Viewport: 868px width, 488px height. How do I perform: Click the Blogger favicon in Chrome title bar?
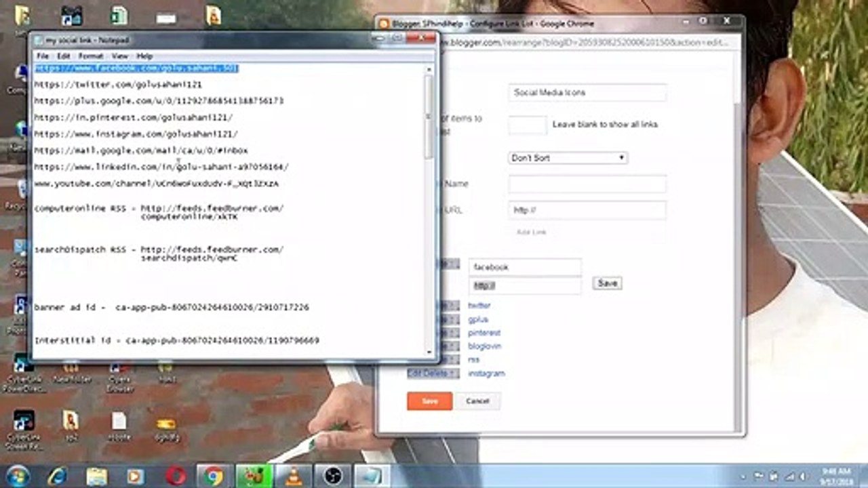(x=384, y=24)
